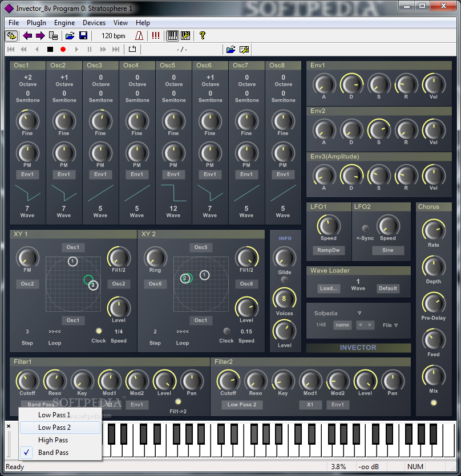Click the purple previous program arrow

27,36
